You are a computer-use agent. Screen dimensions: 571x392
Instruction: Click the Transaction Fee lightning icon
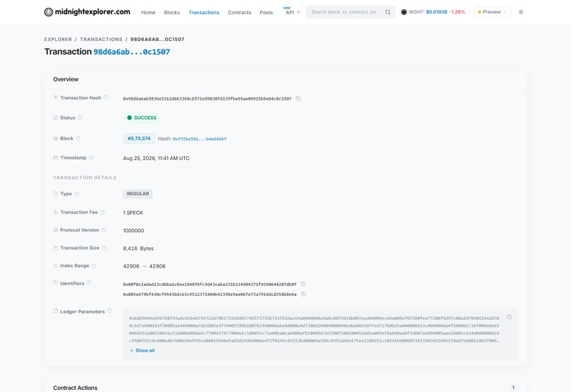click(x=55, y=212)
